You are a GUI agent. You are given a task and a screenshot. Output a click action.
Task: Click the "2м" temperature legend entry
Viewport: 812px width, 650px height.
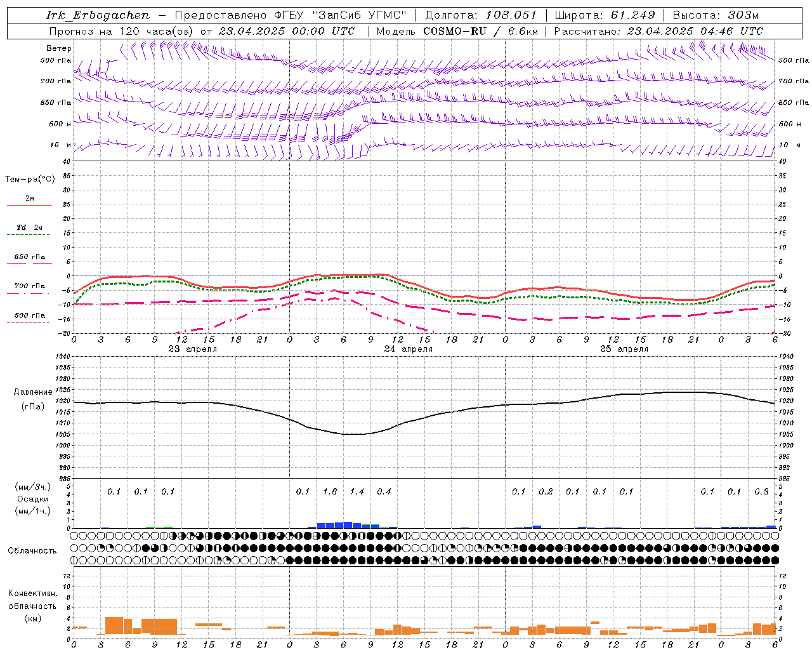pyautogui.click(x=30, y=198)
